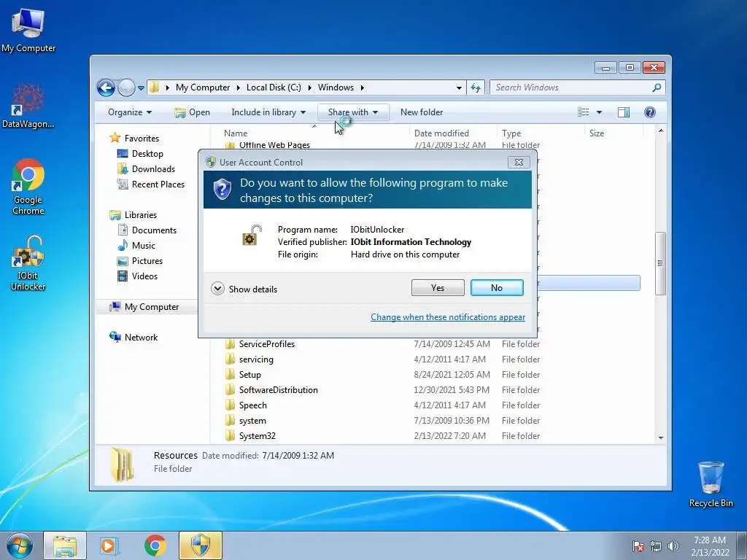Open the Organize dropdown menu
The height and width of the screenshot is (560, 747).
tap(130, 112)
